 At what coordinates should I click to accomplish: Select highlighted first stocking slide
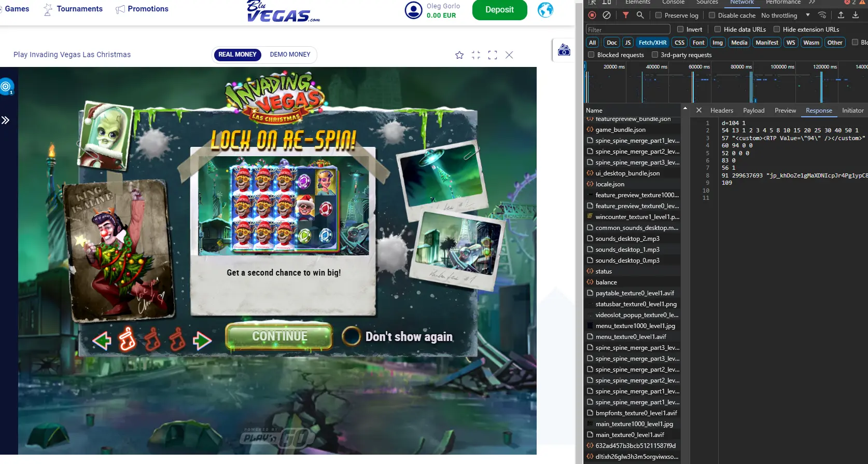[127, 339]
